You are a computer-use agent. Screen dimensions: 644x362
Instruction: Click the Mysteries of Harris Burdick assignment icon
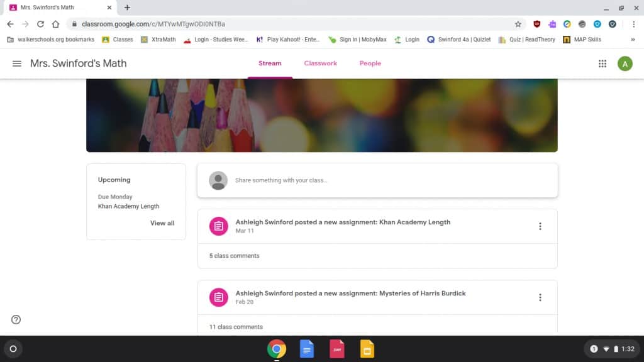(x=218, y=297)
